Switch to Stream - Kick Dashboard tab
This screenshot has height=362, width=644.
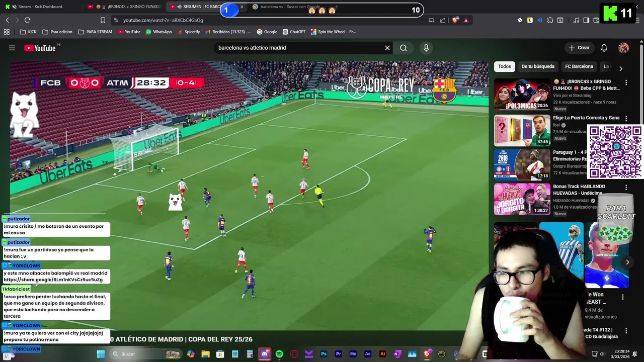point(40,7)
